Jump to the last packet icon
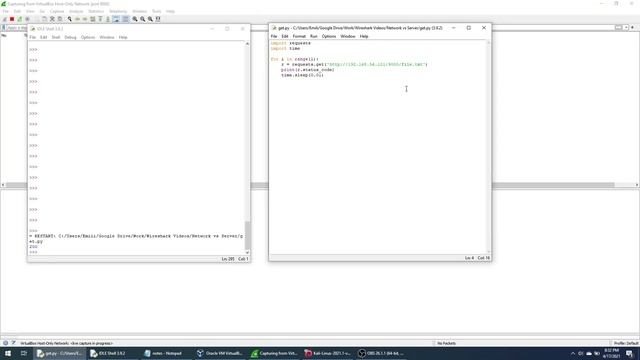Screen dimensions: 640x360 108,19
